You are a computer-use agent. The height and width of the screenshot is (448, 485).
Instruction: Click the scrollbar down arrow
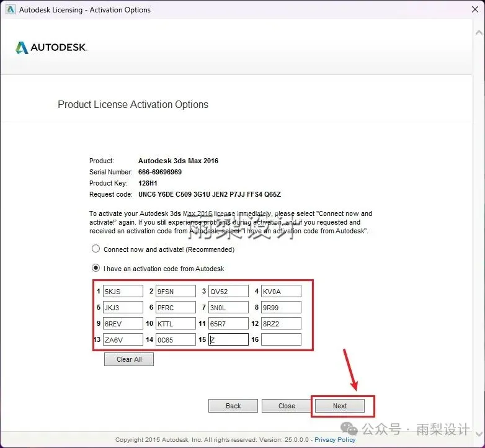(479, 434)
